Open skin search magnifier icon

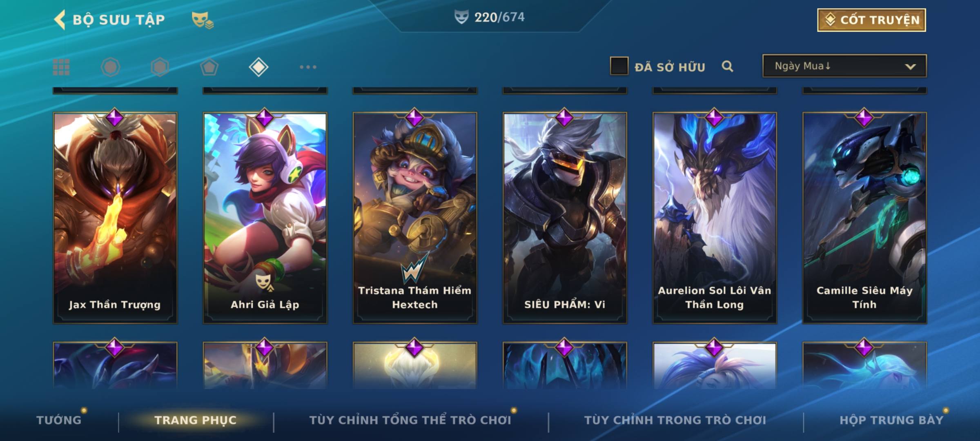coord(727,66)
